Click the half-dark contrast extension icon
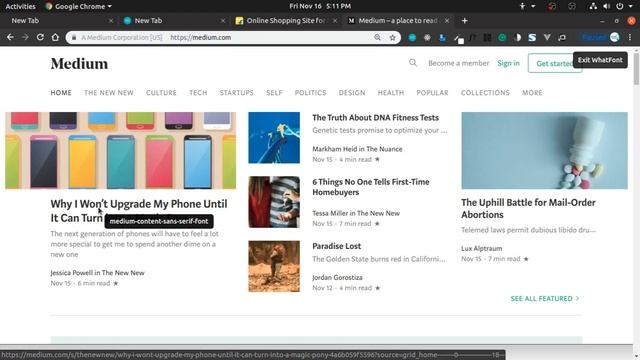This screenshot has width=640, height=360. tap(517, 38)
